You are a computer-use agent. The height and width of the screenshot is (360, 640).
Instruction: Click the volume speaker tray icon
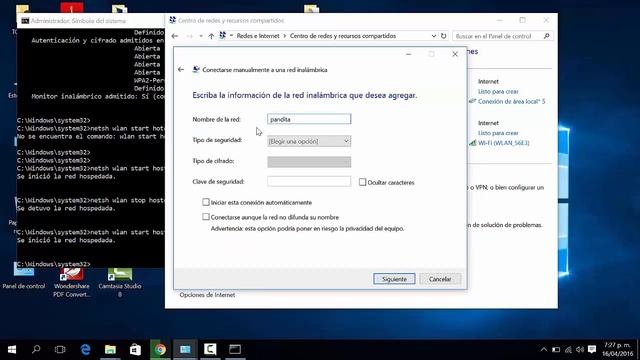580,349
